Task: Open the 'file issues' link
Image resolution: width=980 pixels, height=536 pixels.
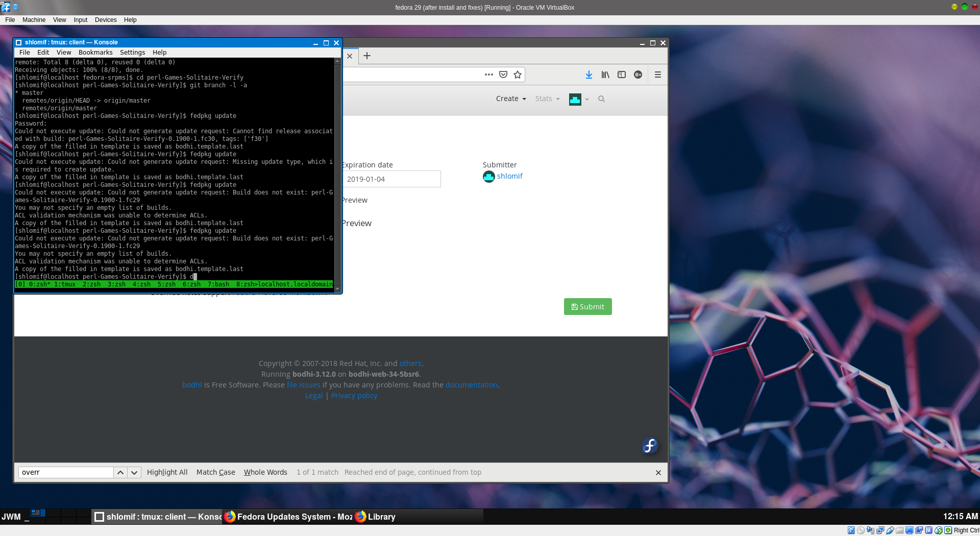Action: click(303, 385)
